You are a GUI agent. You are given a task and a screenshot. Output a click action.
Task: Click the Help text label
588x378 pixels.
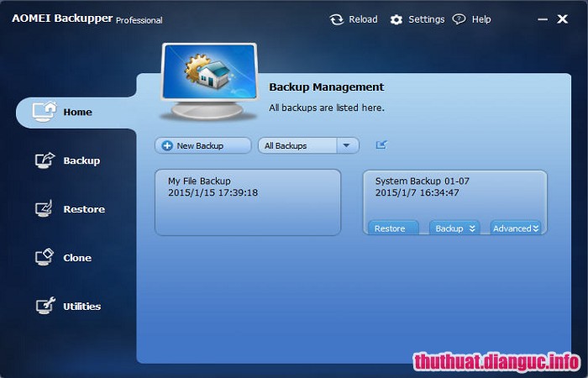(481, 19)
